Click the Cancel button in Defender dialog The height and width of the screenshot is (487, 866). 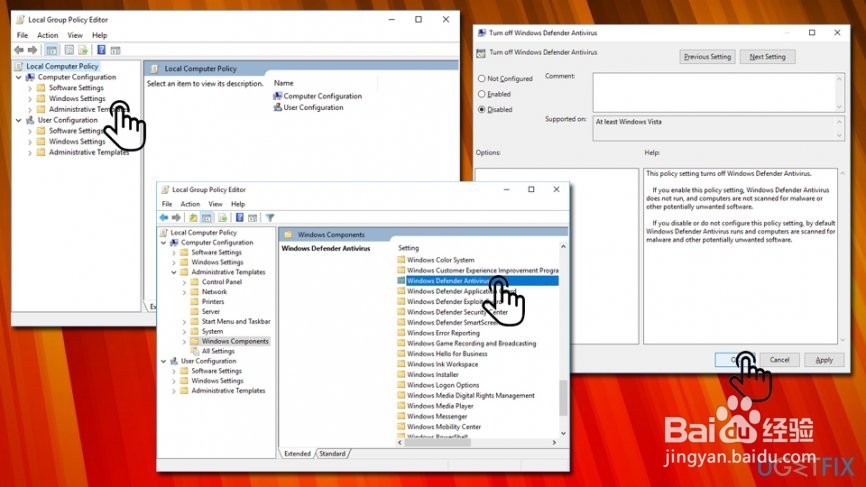tap(779, 359)
